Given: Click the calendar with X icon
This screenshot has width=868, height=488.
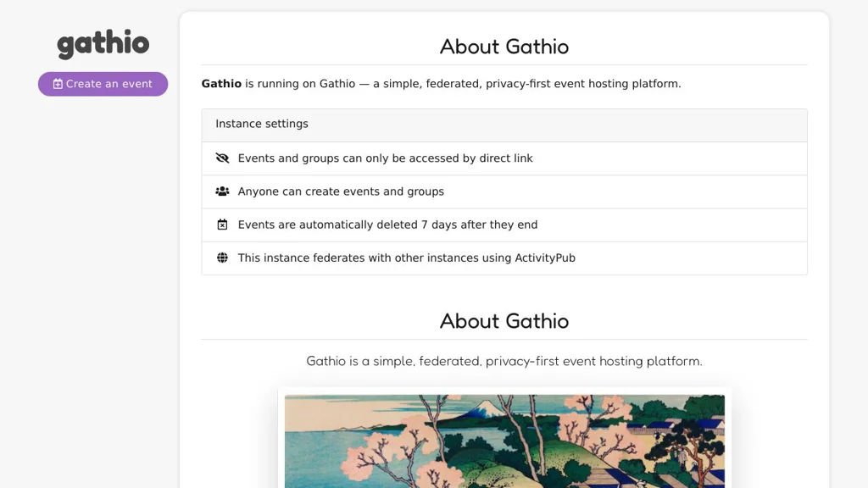Looking at the screenshot, I should click(222, 225).
